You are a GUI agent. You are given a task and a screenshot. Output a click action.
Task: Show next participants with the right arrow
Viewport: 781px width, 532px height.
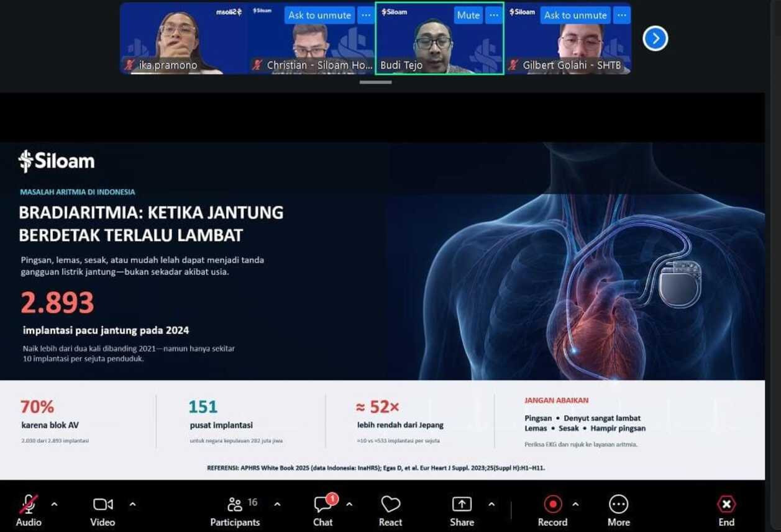[655, 38]
